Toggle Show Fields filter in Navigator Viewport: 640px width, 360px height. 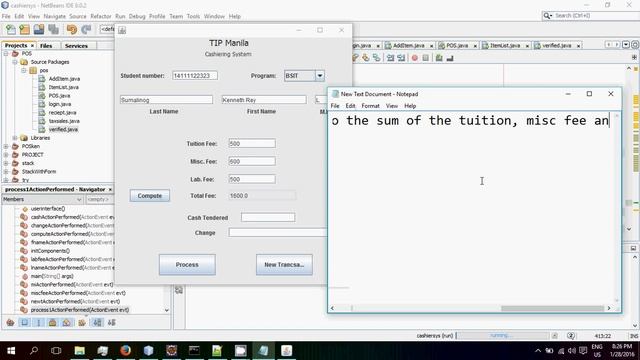[25, 322]
